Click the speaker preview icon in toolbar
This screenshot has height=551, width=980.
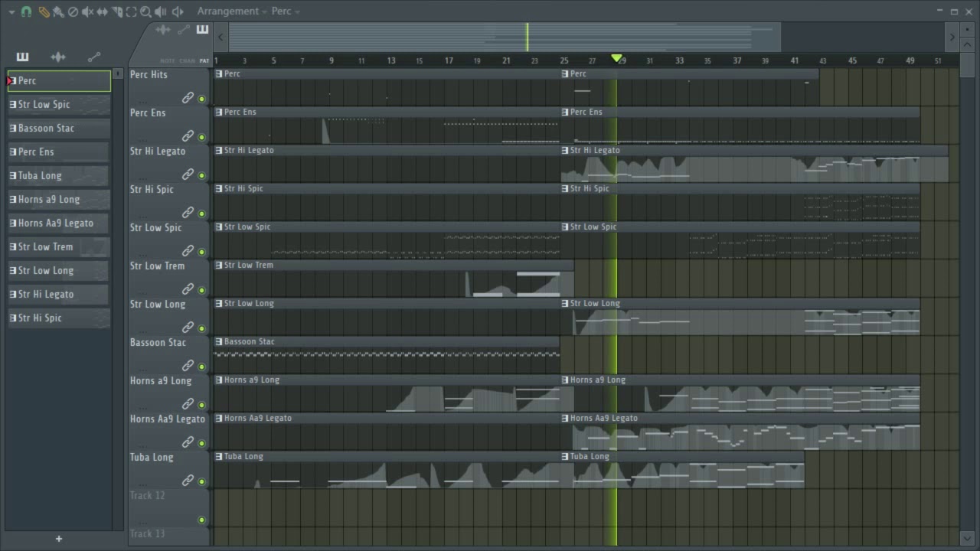pos(178,11)
